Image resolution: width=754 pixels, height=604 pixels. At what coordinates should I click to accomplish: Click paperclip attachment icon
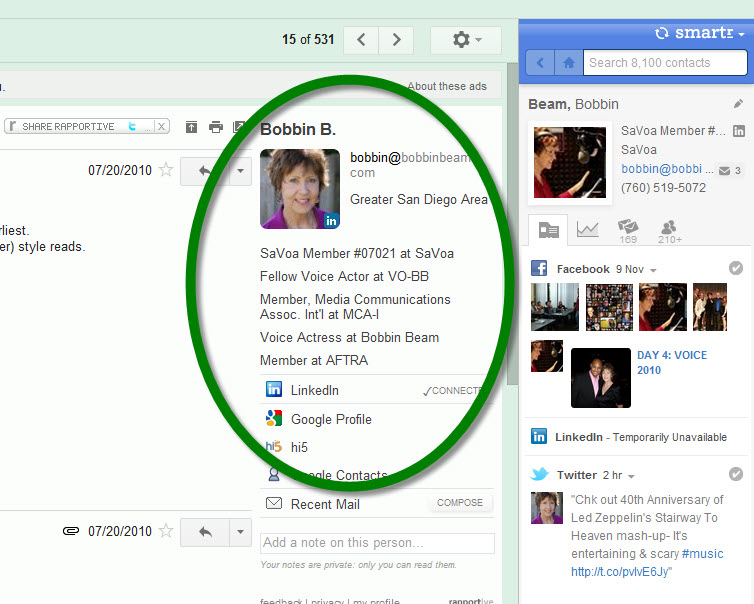click(71, 531)
